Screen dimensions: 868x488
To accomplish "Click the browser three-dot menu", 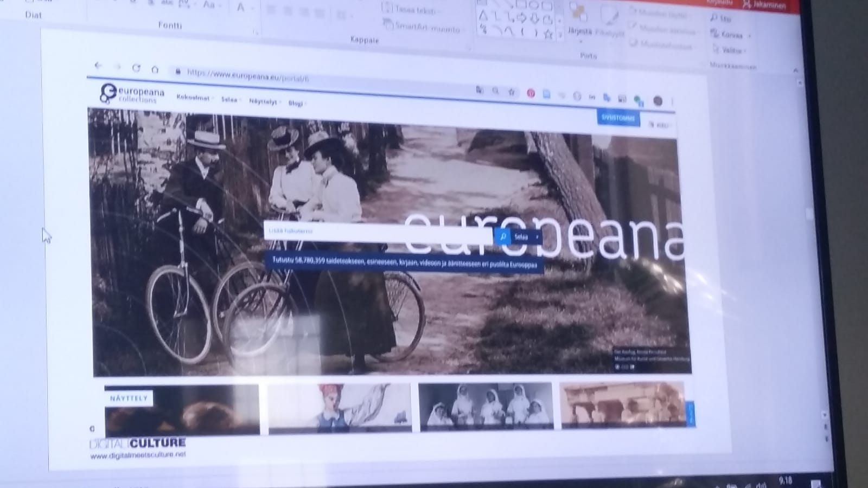I will tap(672, 101).
